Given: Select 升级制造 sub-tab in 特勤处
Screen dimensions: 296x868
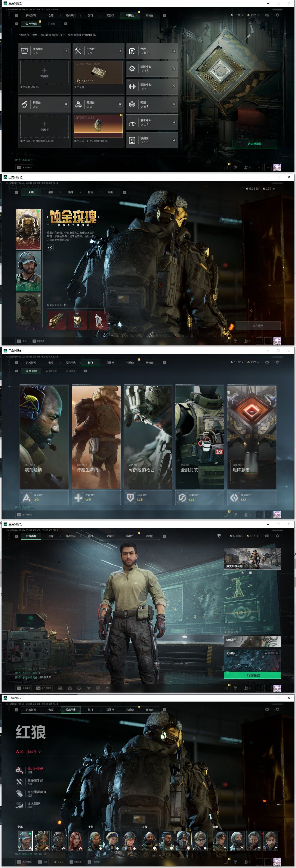Looking at the screenshot, I should [31, 24].
